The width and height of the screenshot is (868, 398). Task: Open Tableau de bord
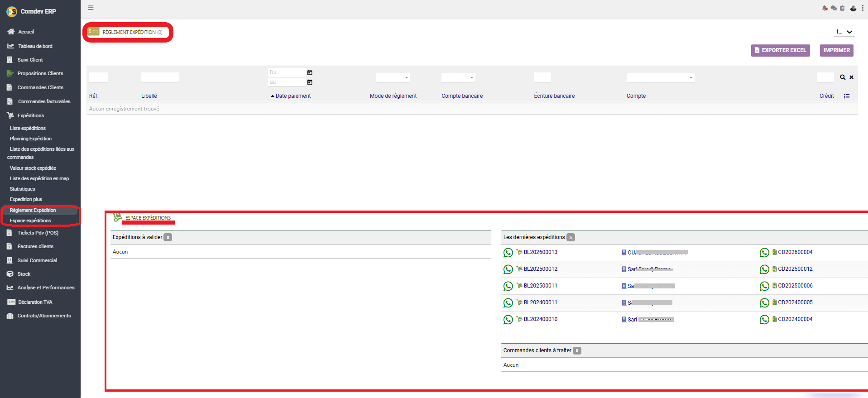point(35,46)
